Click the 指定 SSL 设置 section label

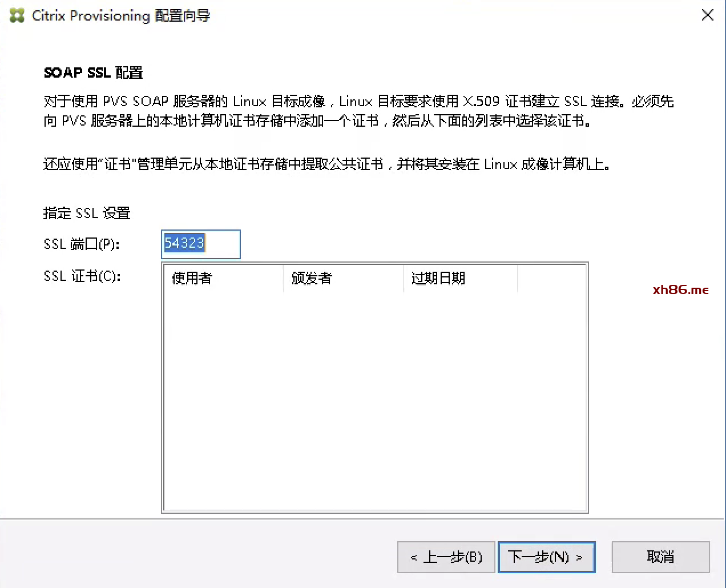[x=87, y=213]
